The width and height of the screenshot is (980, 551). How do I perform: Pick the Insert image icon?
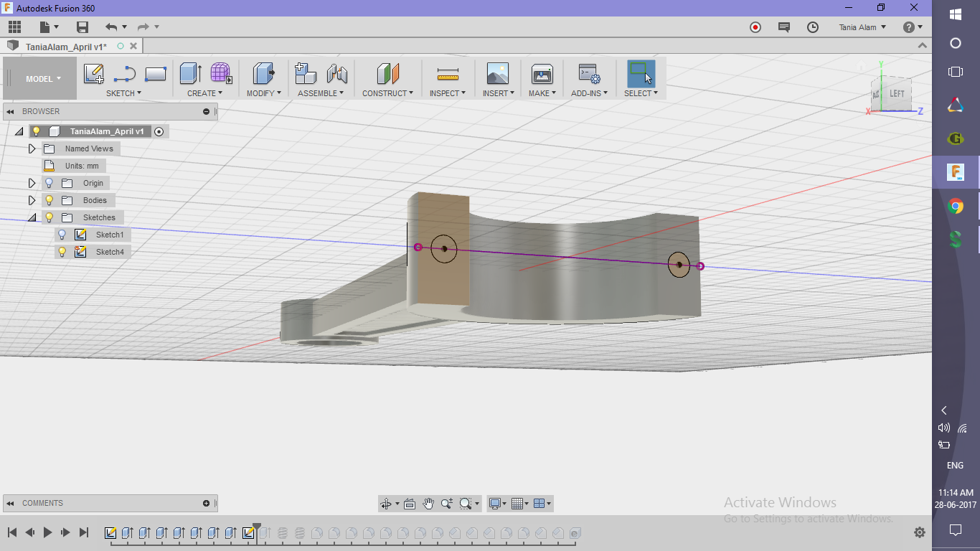click(497, 74)
